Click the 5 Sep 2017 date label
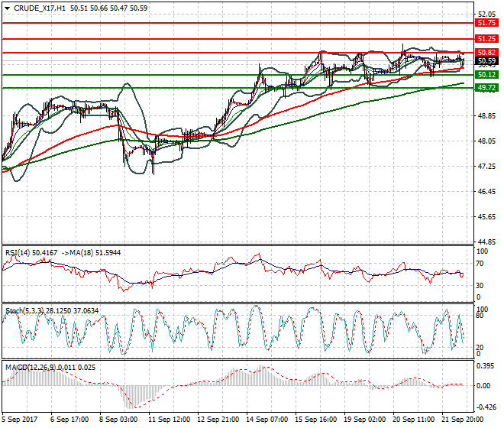The image size is (504, 428). pyautogui.click(x=20, y=420)
